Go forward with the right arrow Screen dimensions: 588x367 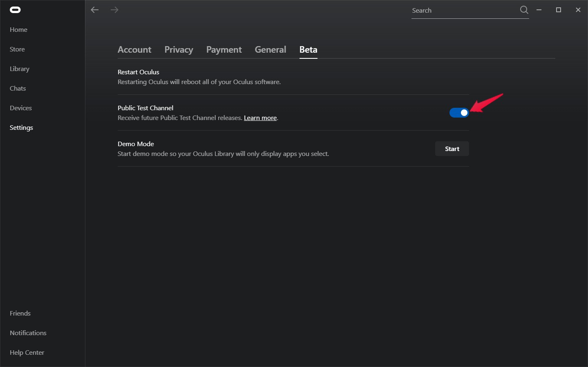[x=114, y=10]
